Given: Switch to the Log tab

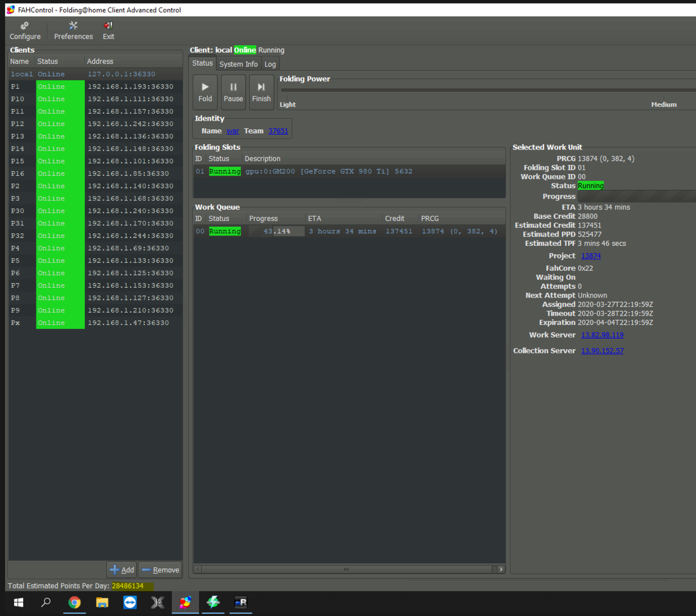Looking at the screenshot, I should pos(270,64).
